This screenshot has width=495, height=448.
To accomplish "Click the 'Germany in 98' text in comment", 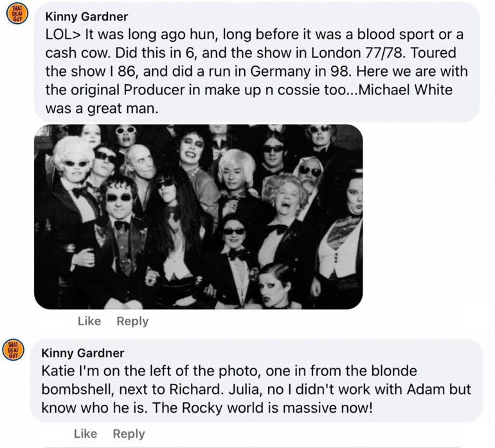I will (x=301, y=72).
